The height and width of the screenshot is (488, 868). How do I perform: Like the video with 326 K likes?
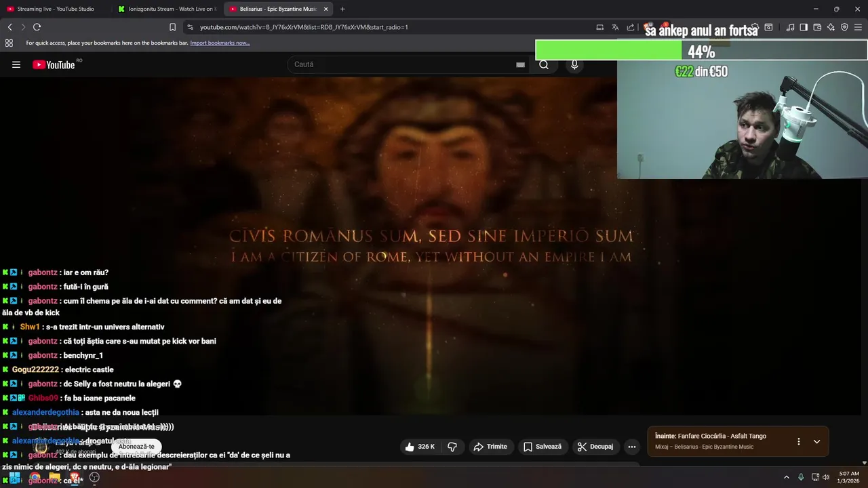(420, 447)
